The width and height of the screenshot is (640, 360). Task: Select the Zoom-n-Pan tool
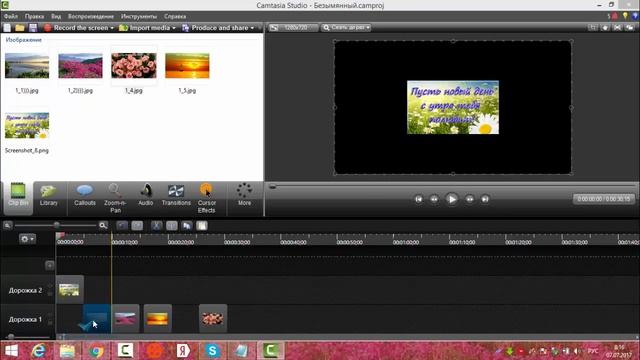coord(115,198)
